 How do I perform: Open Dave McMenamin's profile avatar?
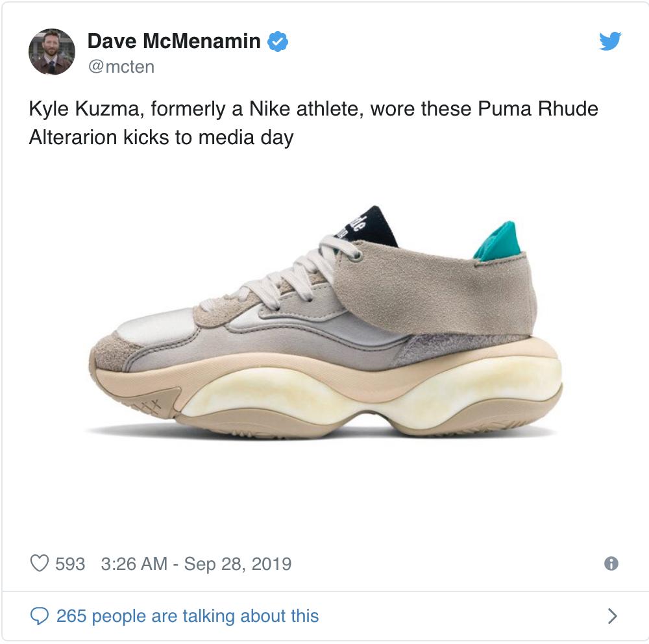pyautogui.click(x=52, y=52)
